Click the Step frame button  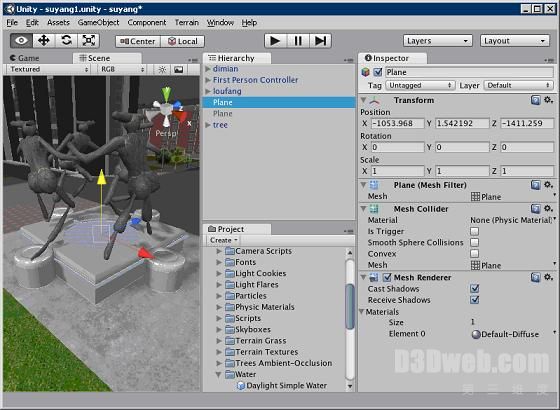click(x=320, y=41)
